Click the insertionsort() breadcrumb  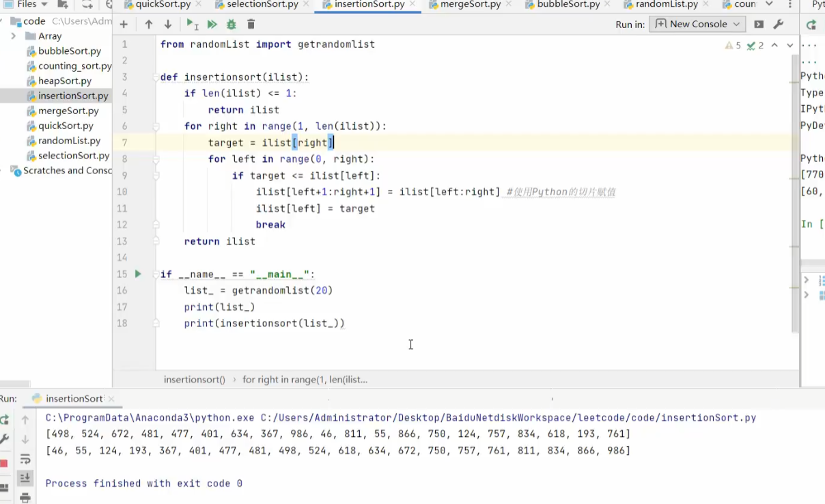[195, 379]
